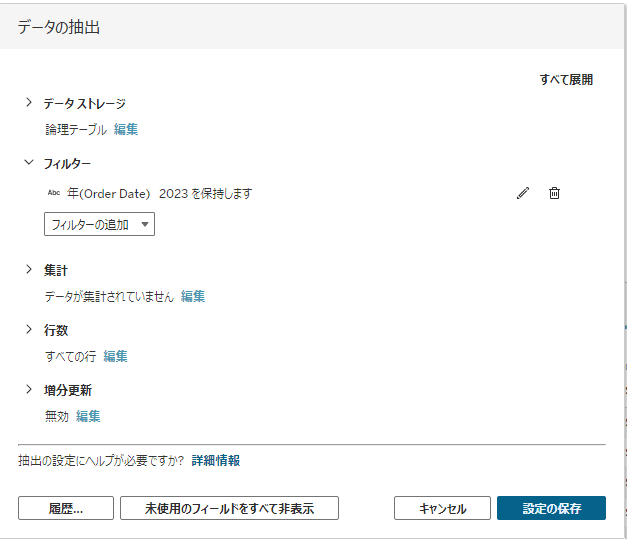
Task: Click the 増分更新 section heading
Action: tap(68, 390)
